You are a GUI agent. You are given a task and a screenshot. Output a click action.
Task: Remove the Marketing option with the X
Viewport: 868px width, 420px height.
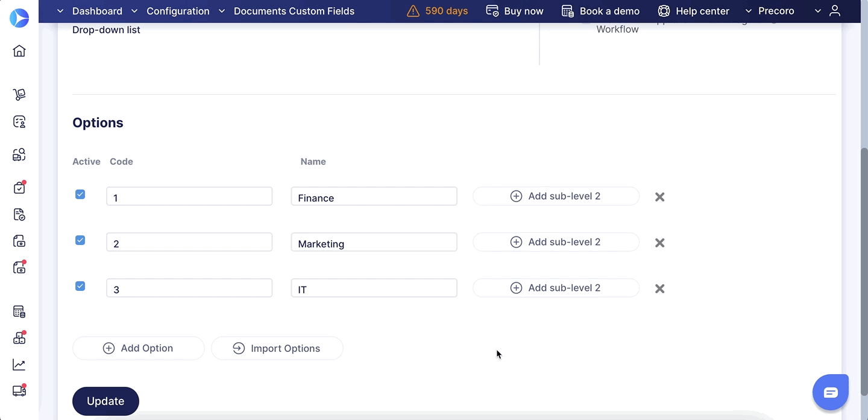[660, 243]
